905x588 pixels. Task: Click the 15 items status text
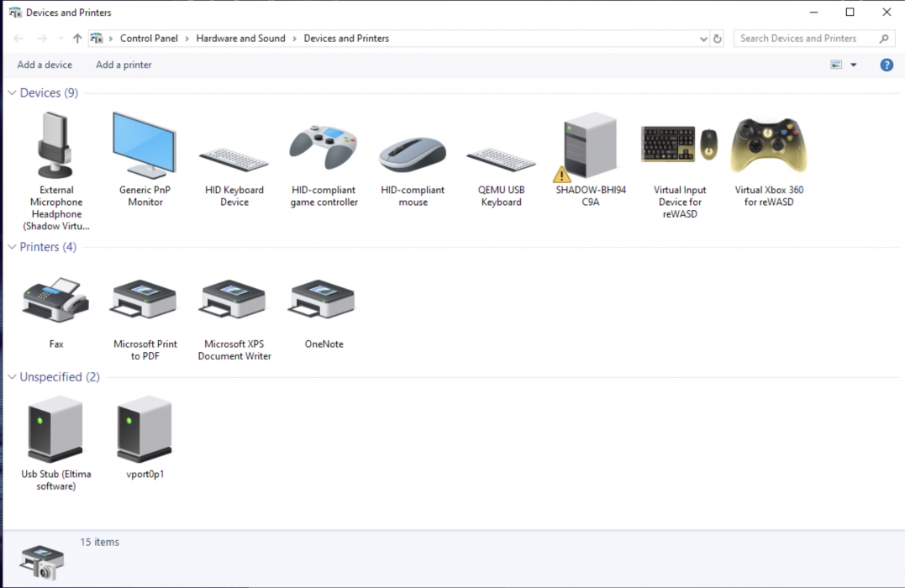coord(99,542)
